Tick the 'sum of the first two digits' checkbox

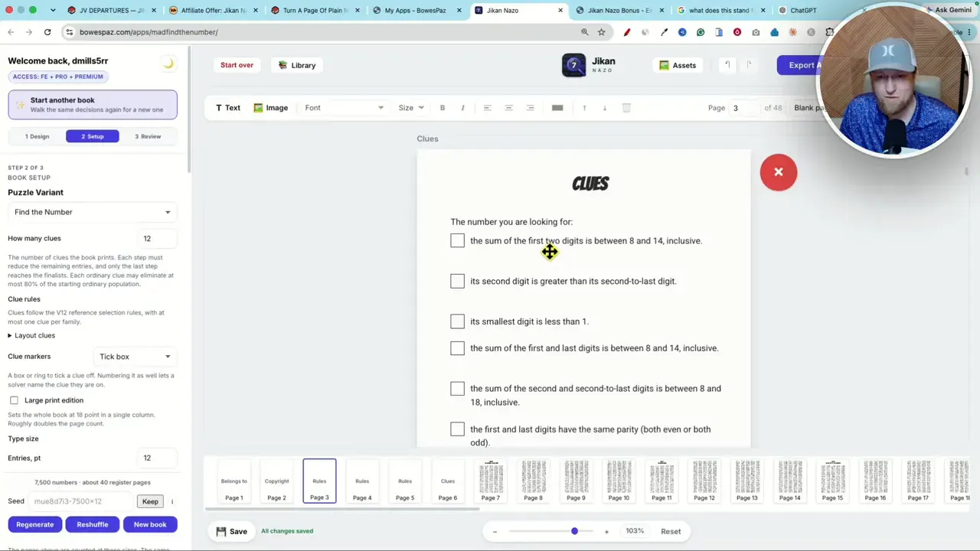(457, 241)
